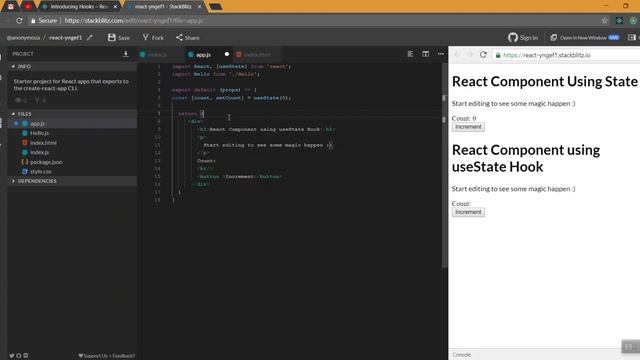The width and height of the screenshot is (640, 360).
Task: Go back in preview pane
Action: tap(457, 55)
